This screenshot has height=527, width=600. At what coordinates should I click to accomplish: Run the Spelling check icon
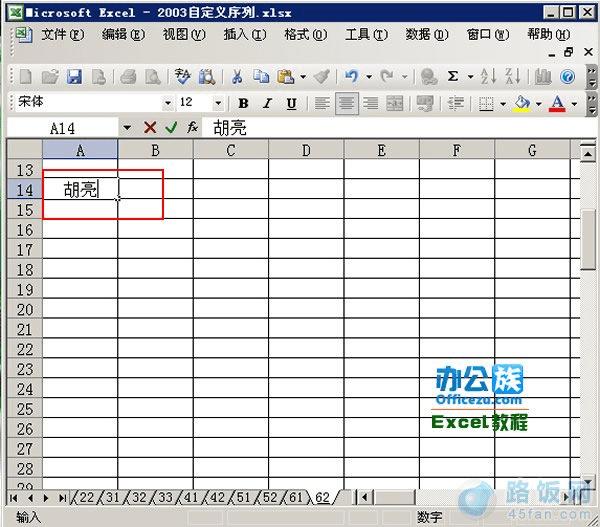183,77
